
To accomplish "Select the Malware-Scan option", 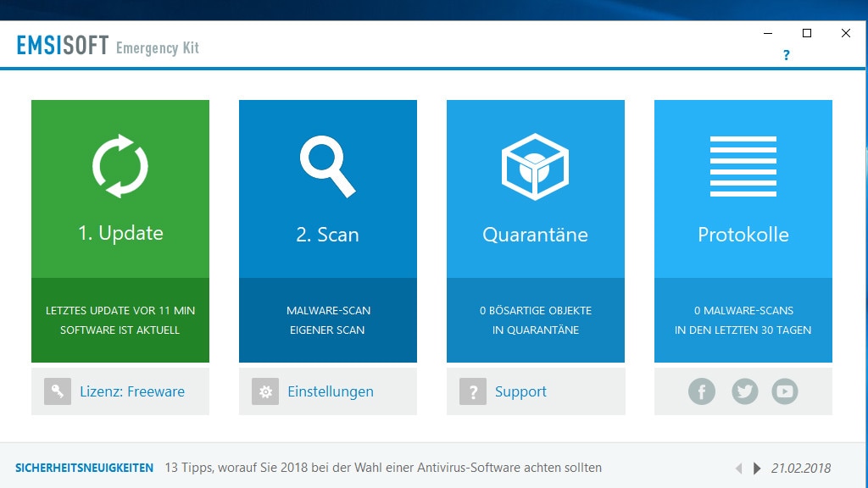I will click(328, 310).
